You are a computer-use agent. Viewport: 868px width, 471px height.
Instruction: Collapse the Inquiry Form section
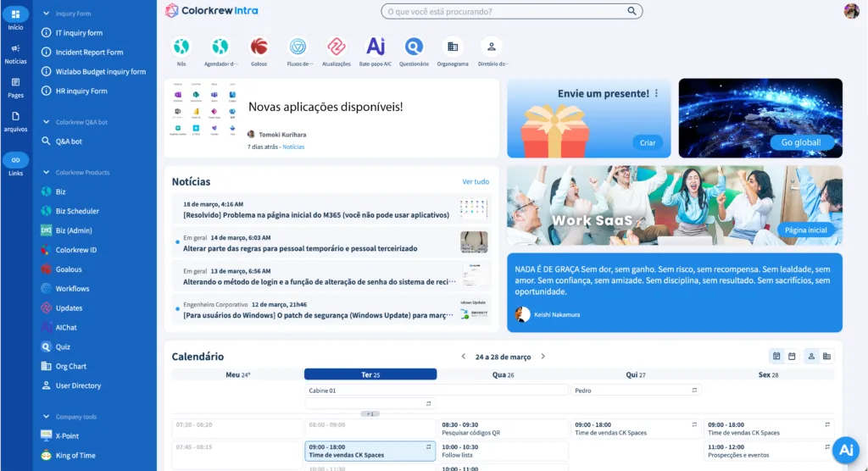(x=46, y=14)
